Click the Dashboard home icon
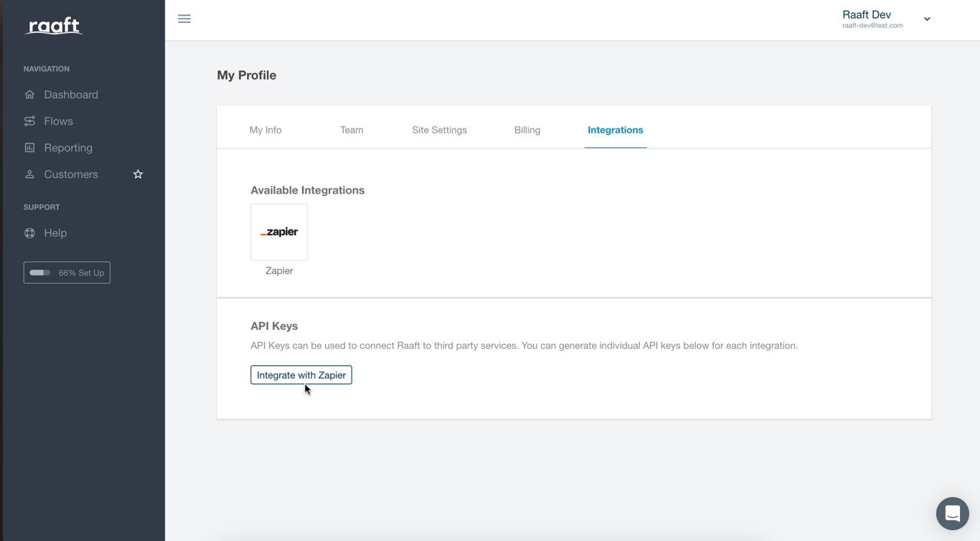 coord(29,95)
